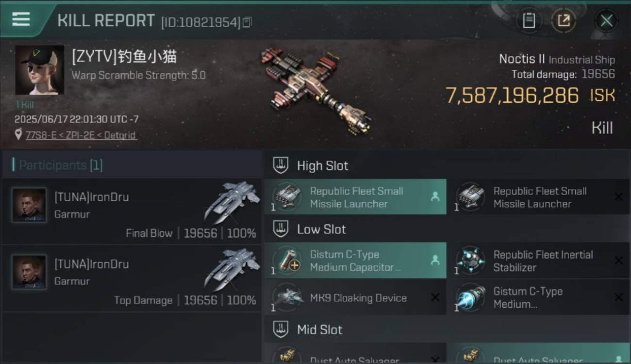Select the Republic Fleet Inertial Stabilizer
Image resolution: width=631 pixels, height=364 pixels.
(x=538, y=261)
